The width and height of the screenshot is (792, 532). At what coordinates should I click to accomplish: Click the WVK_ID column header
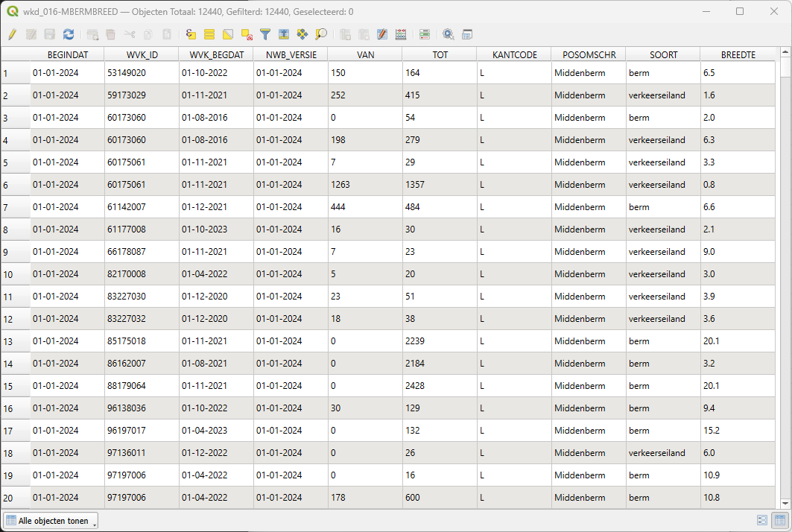[x=142, y=54]
